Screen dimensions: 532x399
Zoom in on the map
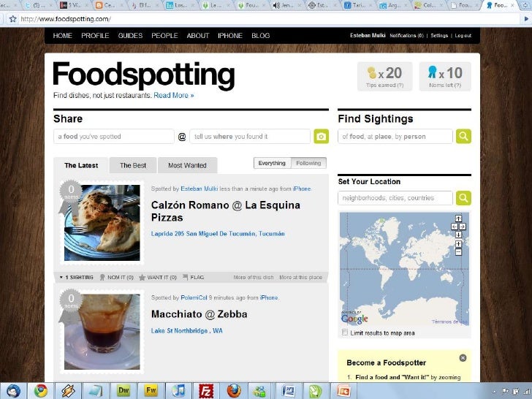pyautogui.click(x=458, y=244)
